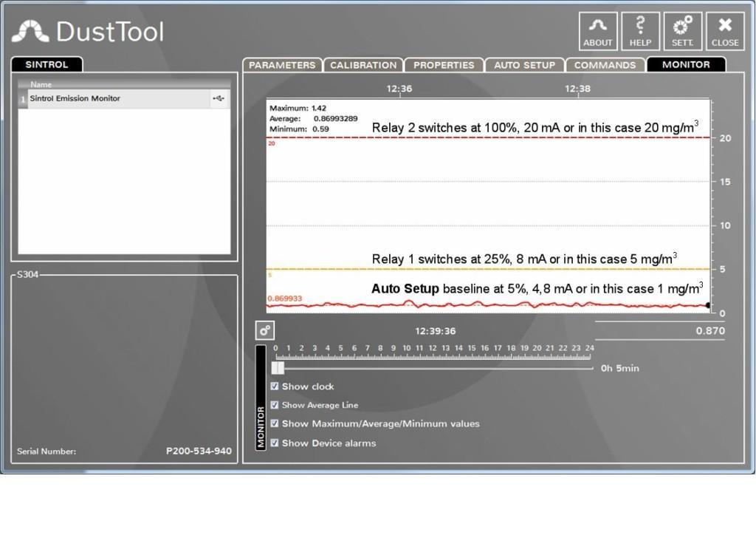Viewport: 756px width, 535px height.
Task: Click the 12 hour mark on the time scale
Action: 433,348
